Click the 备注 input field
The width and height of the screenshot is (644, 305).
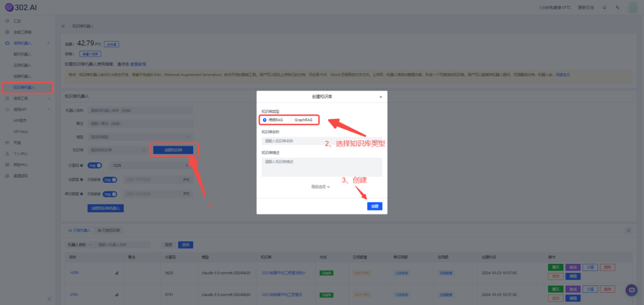click(140, 123)
